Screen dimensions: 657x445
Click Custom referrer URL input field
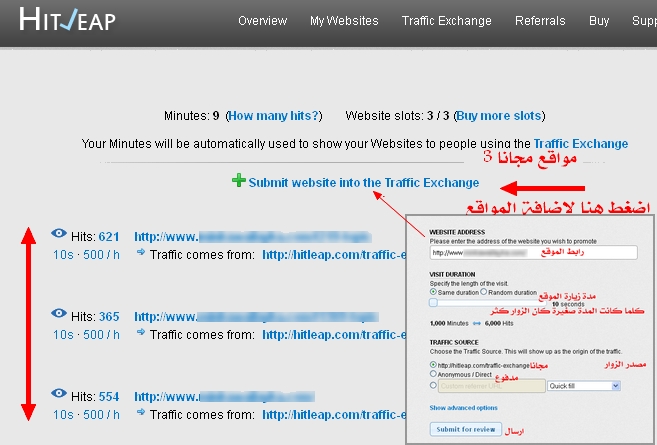(491, 386)
